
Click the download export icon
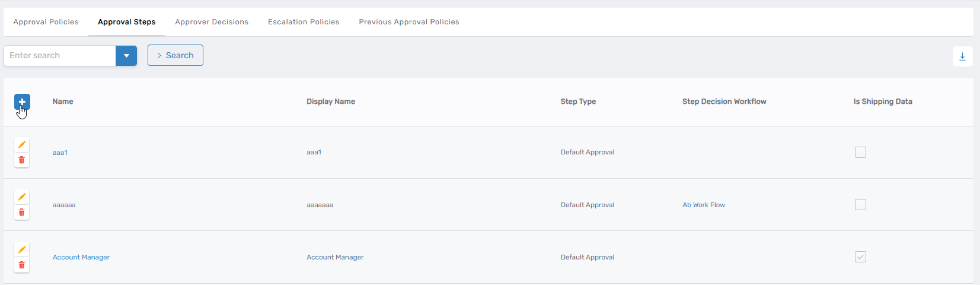pos(962,56)
